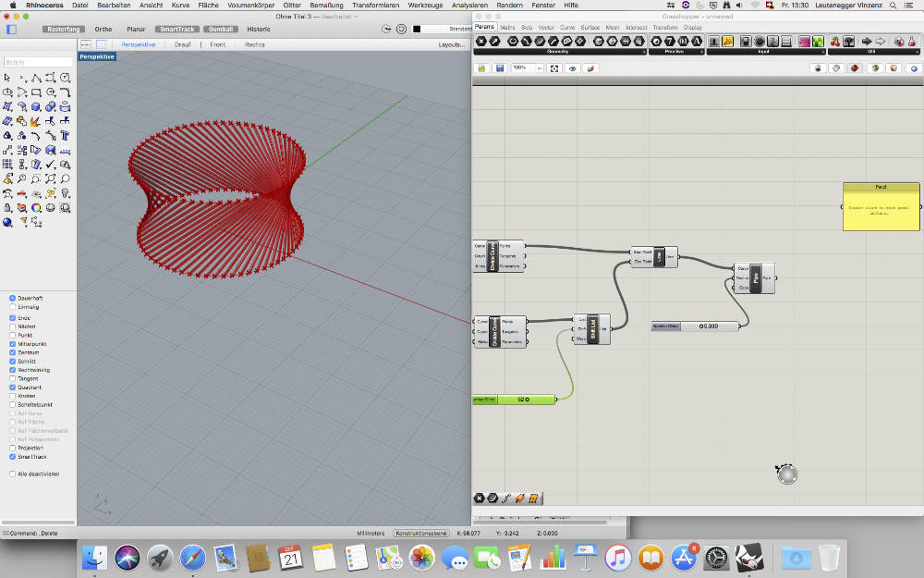Image resolution: width=924 pixels, height=578 pixels.
Task: Select the Circle tool
Action: [x=65, y=78]
